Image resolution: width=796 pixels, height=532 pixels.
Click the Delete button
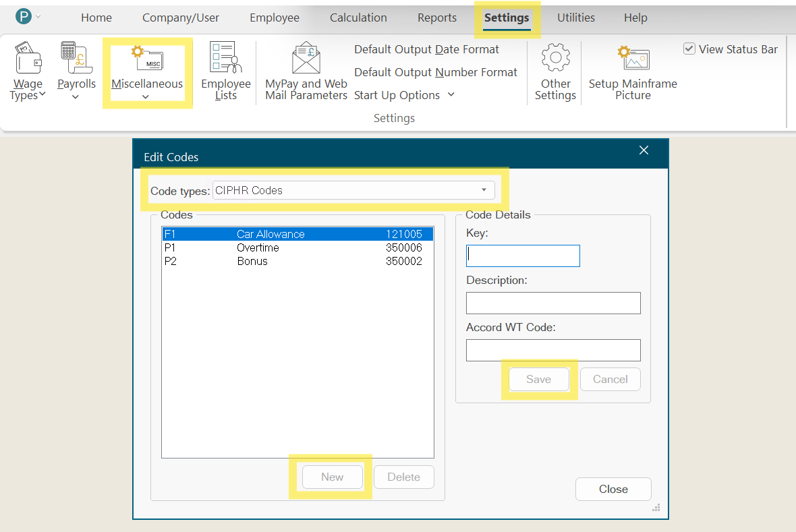tap(404, 477)
